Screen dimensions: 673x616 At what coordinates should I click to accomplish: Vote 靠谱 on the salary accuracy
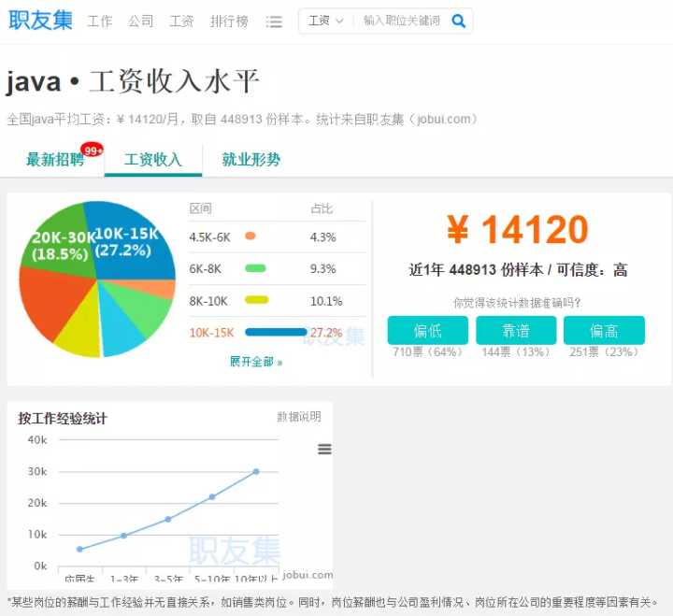pyautogui.click(x=516, y=331)
